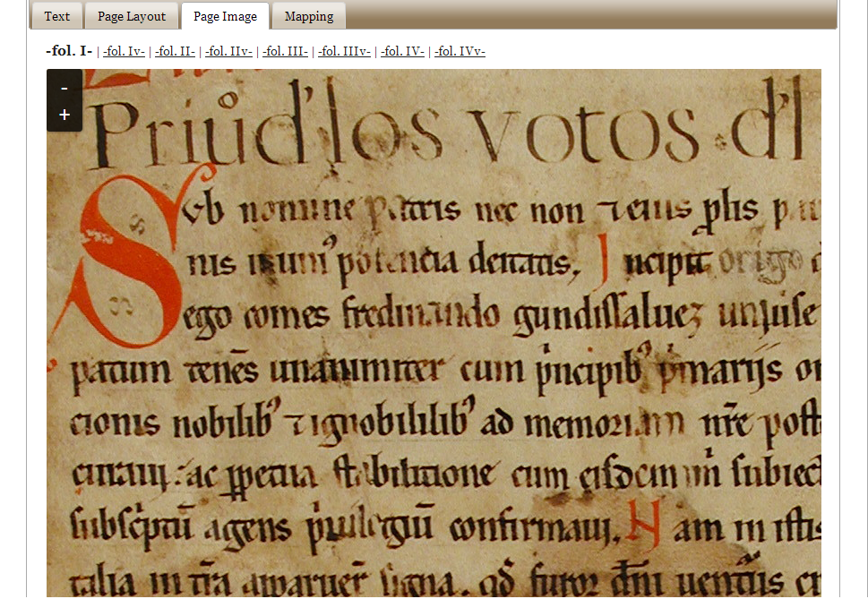The image size is (868, 599).
Task: Open folio -fol. IVv- link
Action: tap(460, 51)
